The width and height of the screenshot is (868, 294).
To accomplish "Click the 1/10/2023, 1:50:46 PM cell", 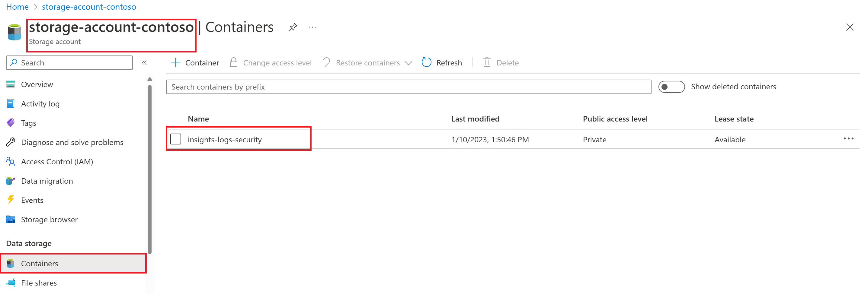I will (x=490, y=140).
